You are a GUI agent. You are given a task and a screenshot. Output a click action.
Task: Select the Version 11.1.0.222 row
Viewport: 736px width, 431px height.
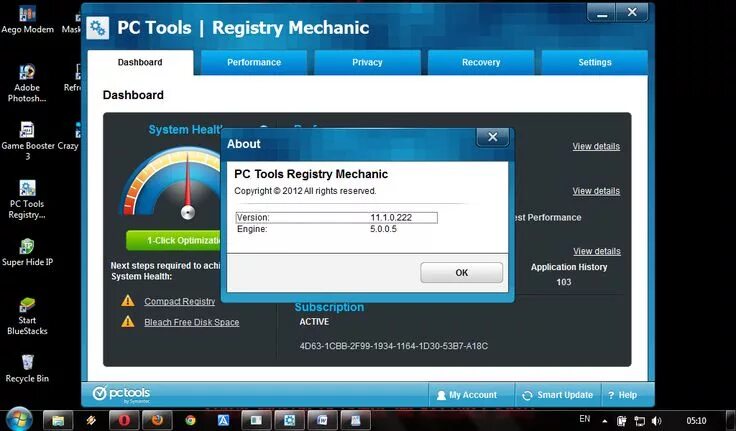pyautogui.click(x=337, y=217)
